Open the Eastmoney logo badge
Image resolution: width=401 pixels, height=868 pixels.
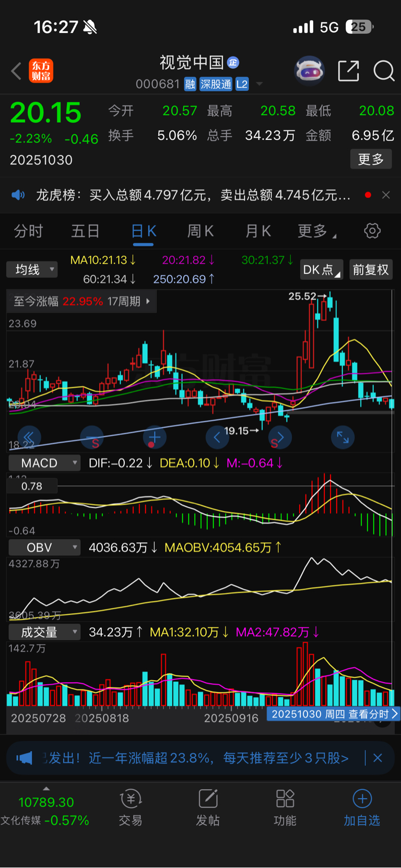(41, 71)
